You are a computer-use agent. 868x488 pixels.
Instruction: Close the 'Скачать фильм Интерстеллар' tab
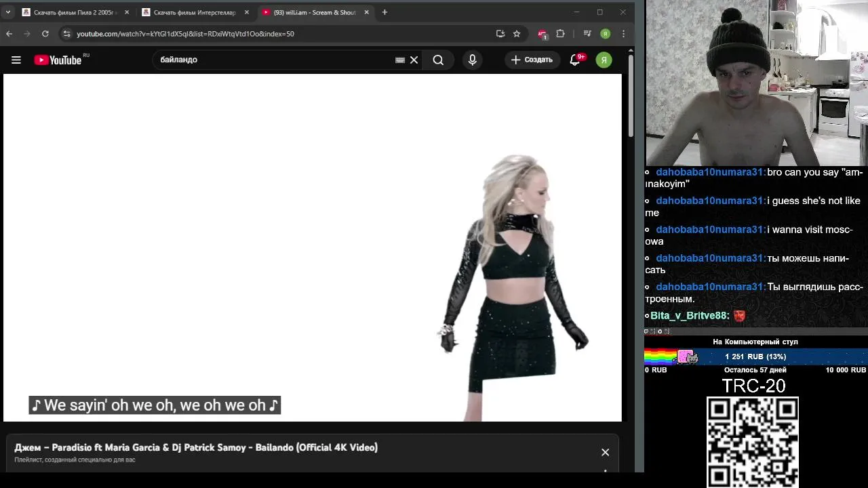[246, 12]
